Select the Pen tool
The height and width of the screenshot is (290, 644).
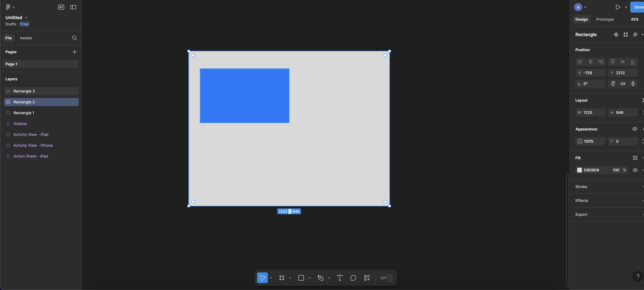[320, 278]
